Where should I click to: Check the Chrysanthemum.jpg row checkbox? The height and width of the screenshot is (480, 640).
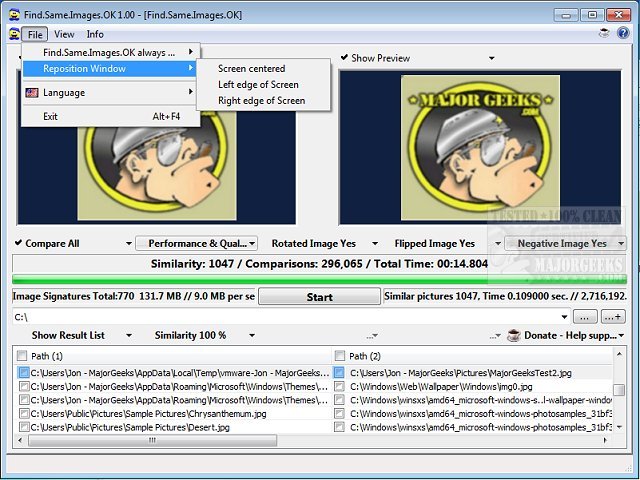(x=24, y=414)
